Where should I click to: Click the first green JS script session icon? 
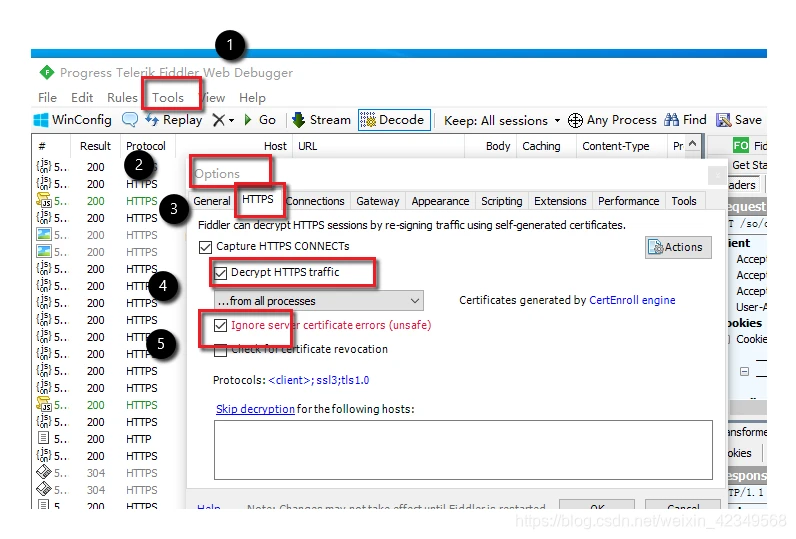point(44,200)
